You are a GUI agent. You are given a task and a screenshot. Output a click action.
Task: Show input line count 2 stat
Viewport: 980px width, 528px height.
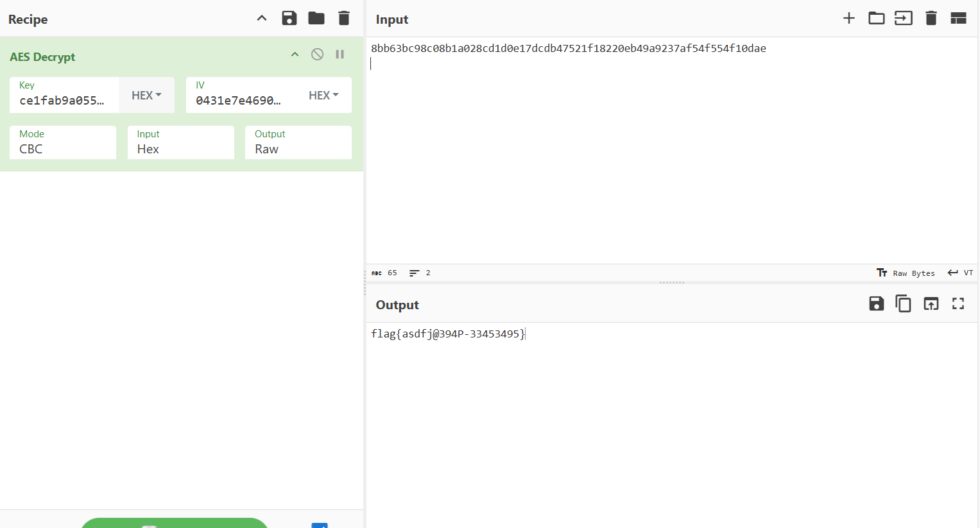click(420, 273)
